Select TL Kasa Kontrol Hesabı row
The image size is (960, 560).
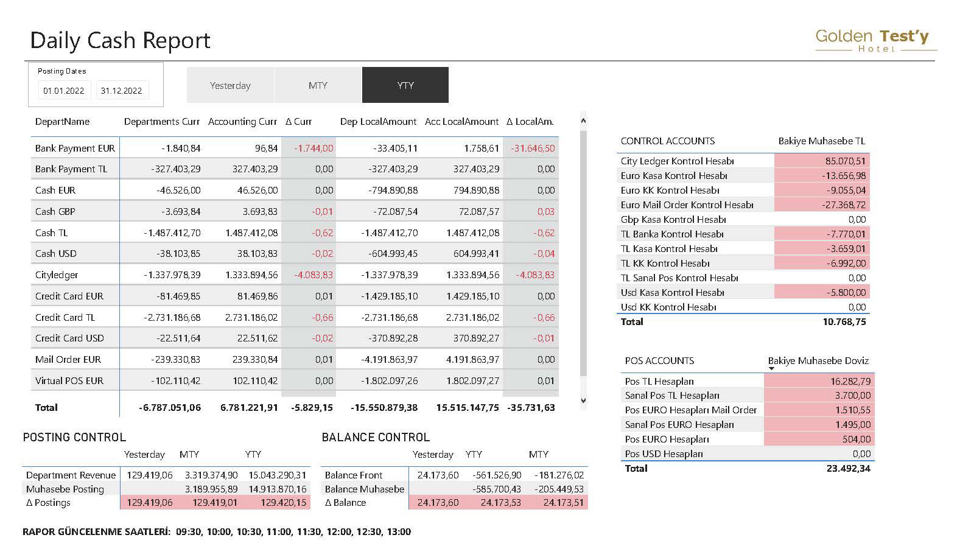743,249
